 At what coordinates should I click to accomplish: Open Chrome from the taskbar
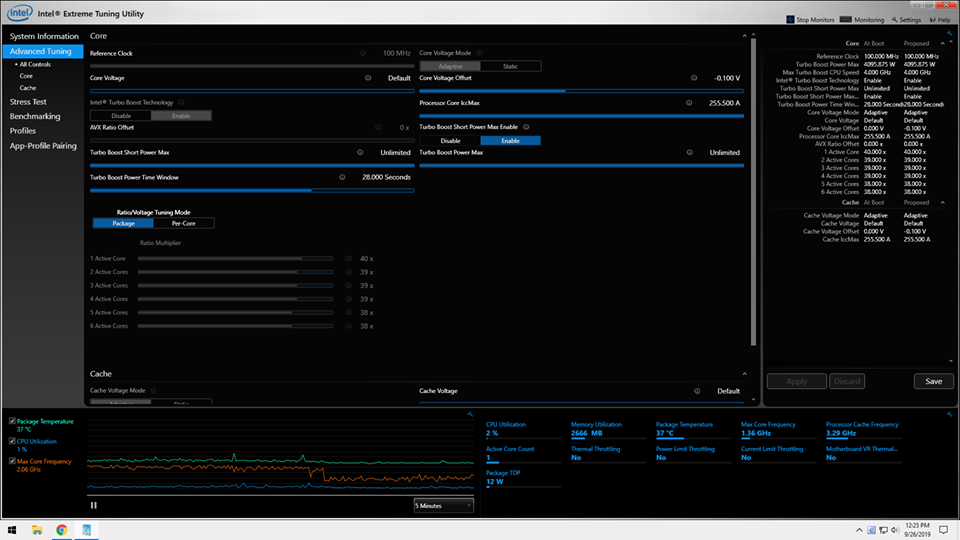61,530
